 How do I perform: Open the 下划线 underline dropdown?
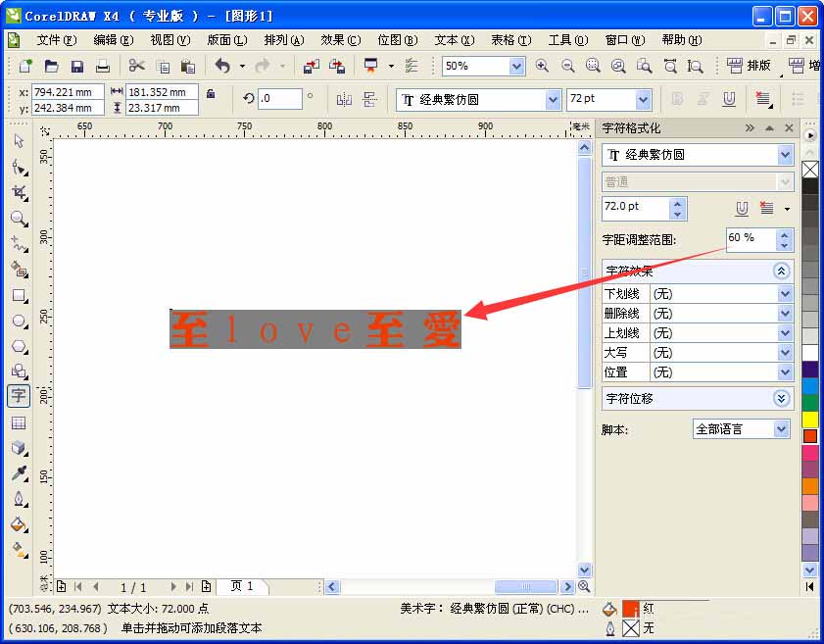[x=785, y=294]
